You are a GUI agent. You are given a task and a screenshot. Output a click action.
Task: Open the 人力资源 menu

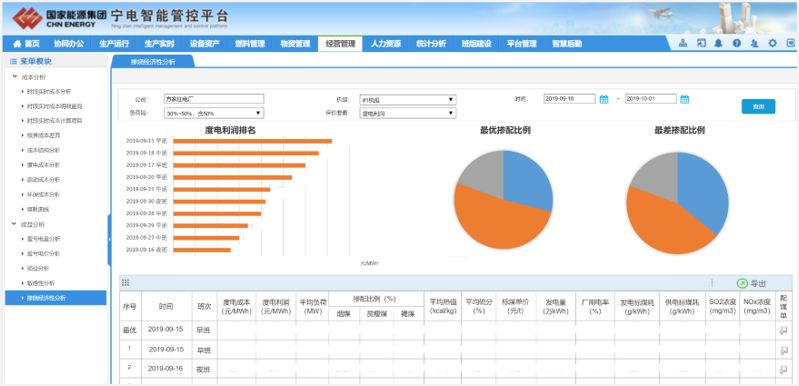386,44
